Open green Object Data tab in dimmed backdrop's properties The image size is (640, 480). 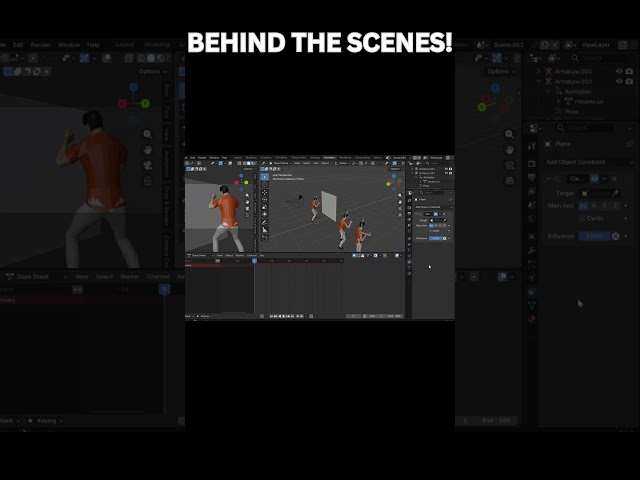(531, 305)
